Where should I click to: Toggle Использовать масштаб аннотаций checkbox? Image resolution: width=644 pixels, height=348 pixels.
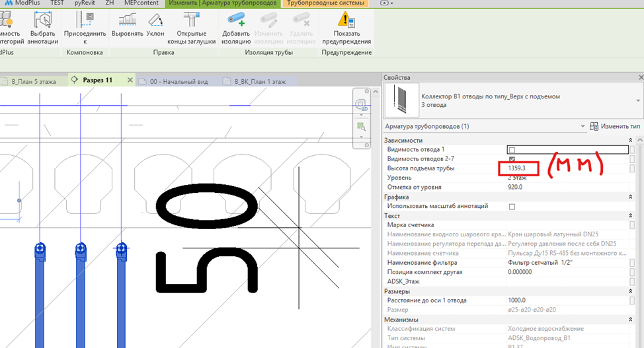(512, 207)
